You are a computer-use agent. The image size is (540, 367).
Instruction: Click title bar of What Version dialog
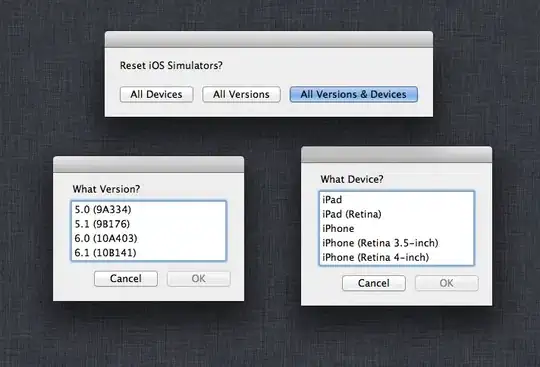(x=148, y=164)
